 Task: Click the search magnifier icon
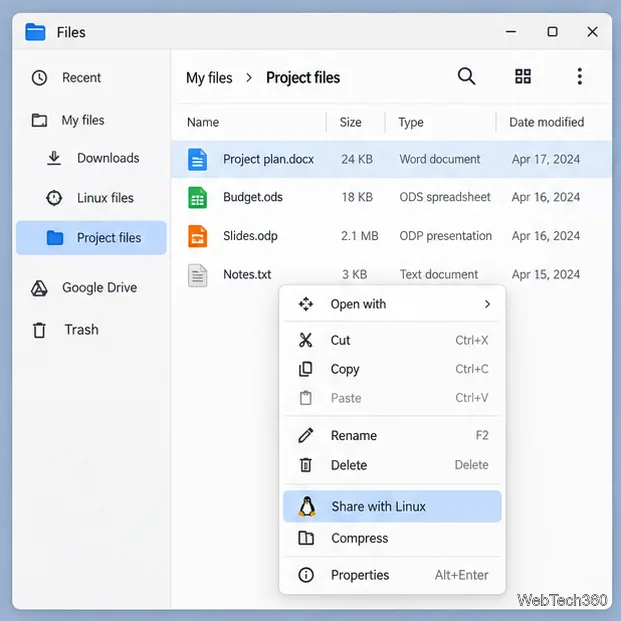(x=466, y=76)
